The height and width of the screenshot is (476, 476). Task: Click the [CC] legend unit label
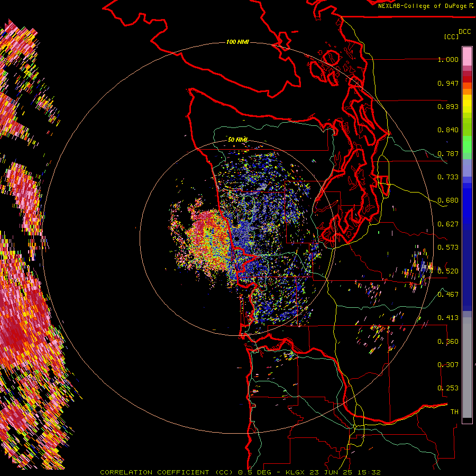451,36
